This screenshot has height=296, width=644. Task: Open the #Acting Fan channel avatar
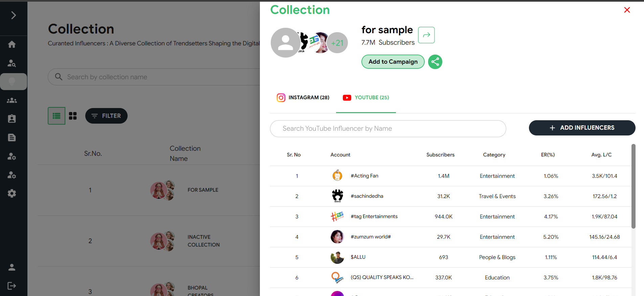click(337, 176)
